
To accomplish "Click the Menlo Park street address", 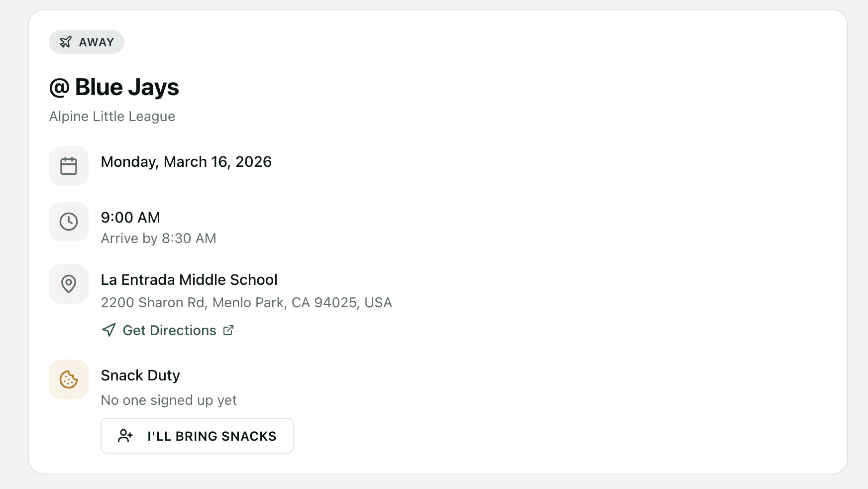I will (246, 302).
